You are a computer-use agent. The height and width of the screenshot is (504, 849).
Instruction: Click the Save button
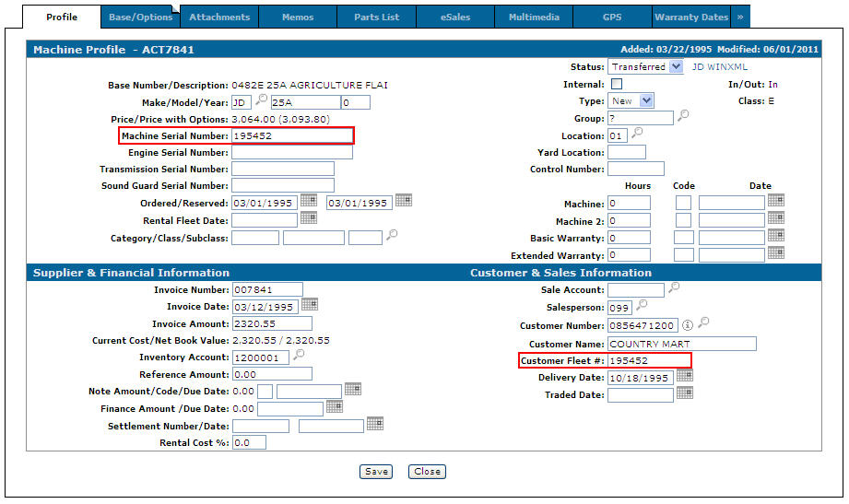pyautogui.click(x=376, y=472)
